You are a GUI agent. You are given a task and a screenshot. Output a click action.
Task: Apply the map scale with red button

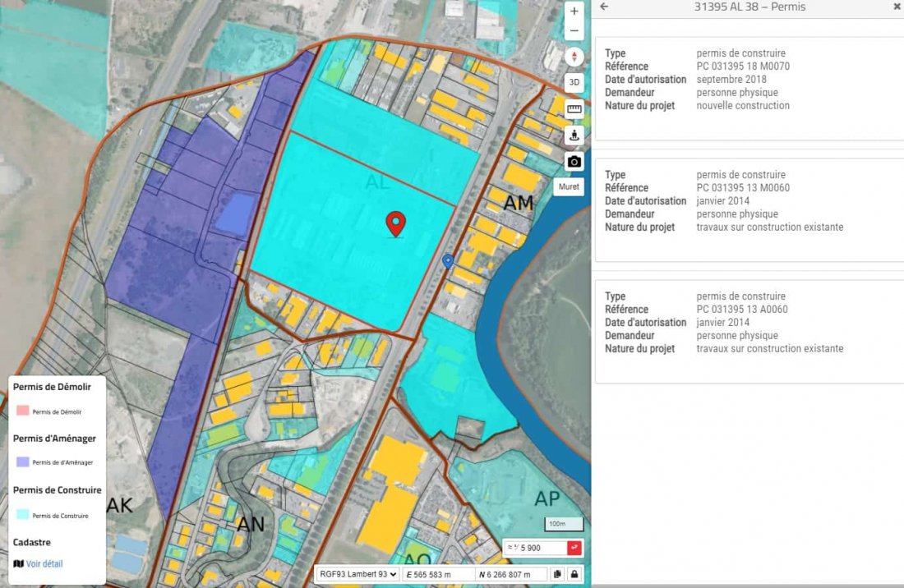coord(574,548)
